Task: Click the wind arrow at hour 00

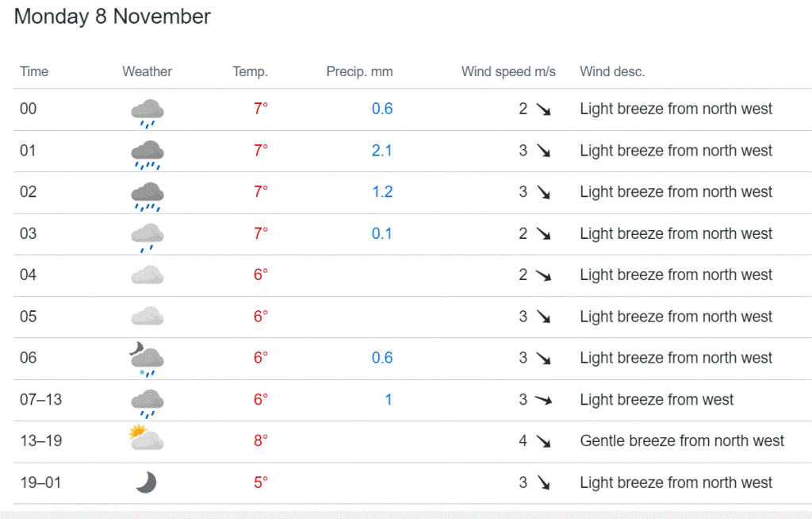Action: click(543, 109)
